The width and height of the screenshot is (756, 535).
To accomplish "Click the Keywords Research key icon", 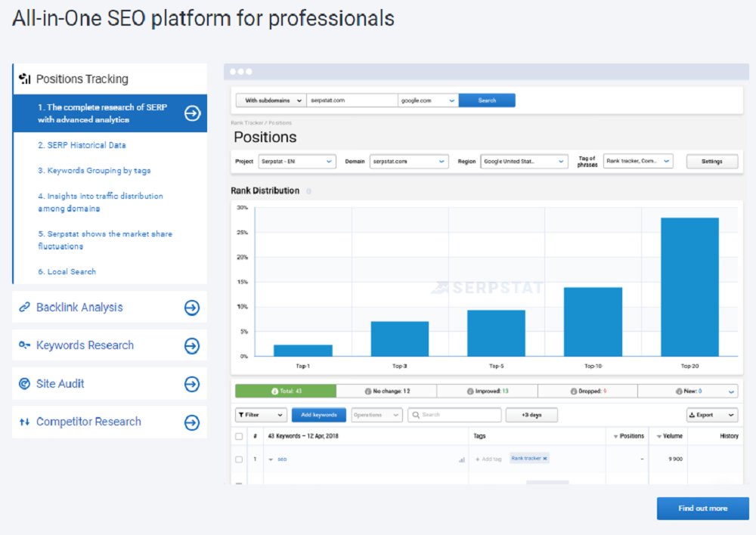I will (25, 345).
